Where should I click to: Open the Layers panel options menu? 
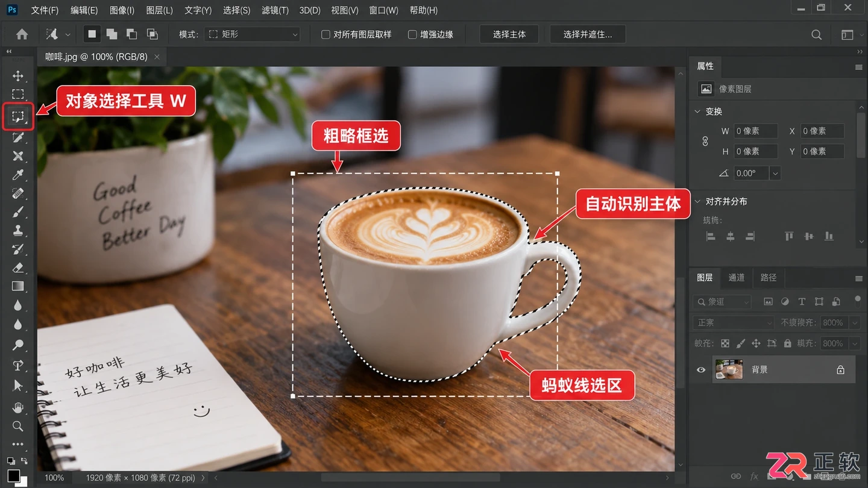pos(859,278)
